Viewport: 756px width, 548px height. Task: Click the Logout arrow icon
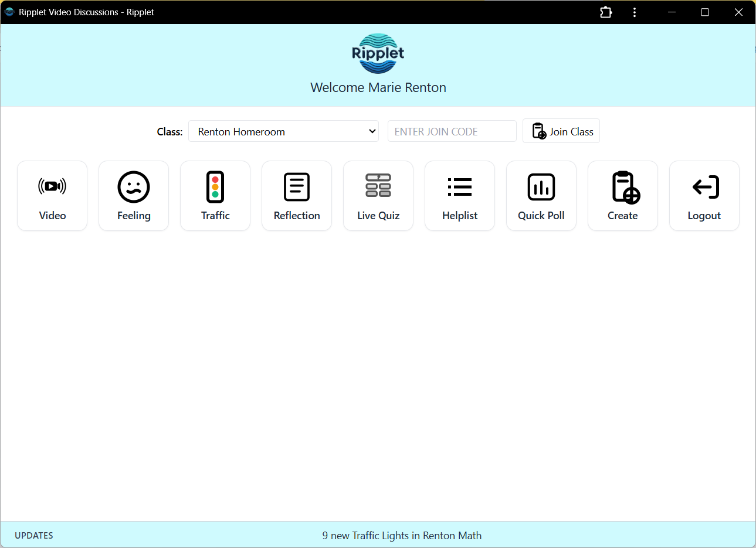coord(704,186)
